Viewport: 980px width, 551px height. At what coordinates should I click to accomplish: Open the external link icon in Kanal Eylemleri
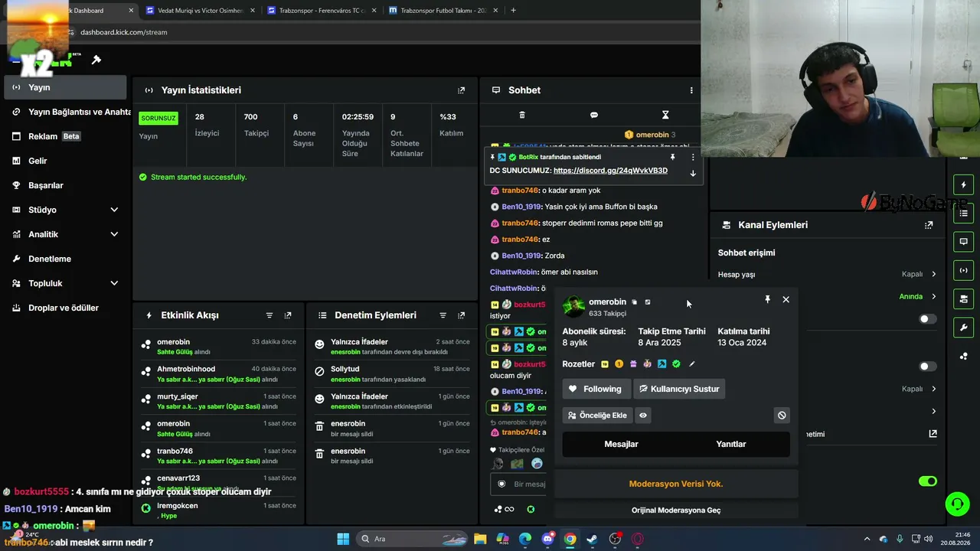(x=933, y=434)
